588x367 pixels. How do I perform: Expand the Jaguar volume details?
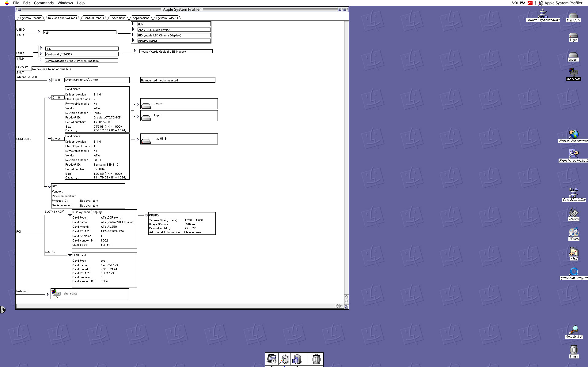[138, 105]
